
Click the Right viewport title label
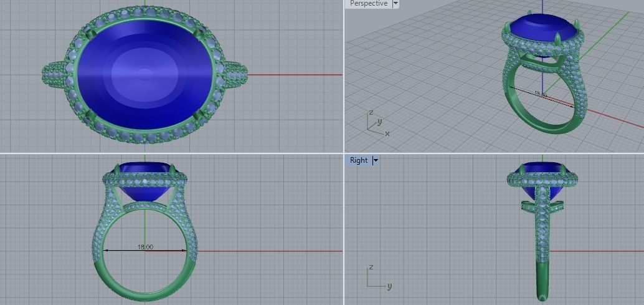[359, 160]
